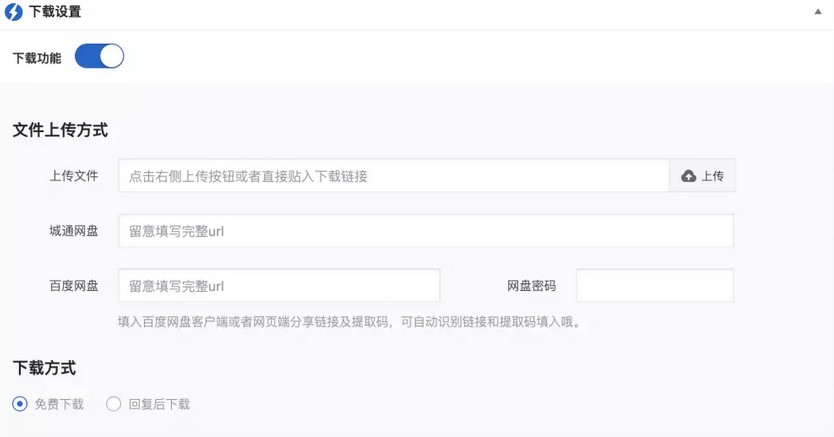Select the 免费下载 radio option
Viewport: 834px width, 437px height.
[20, 404]
